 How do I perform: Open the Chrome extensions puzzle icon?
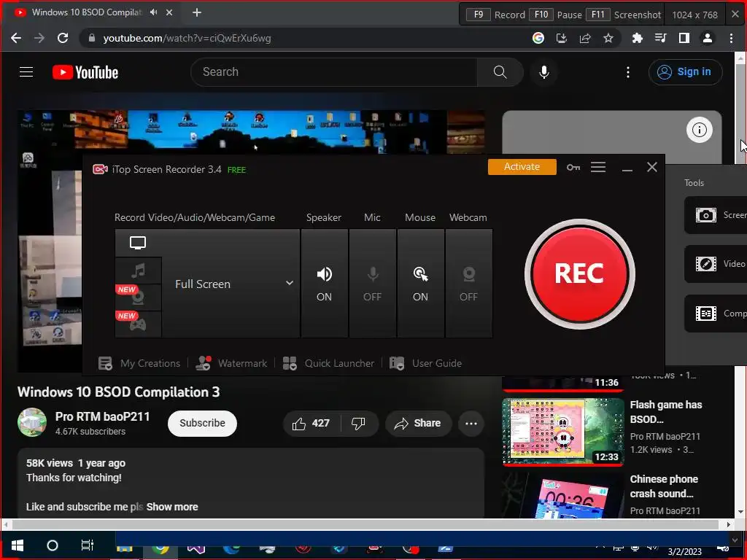[x=638, y=38]
